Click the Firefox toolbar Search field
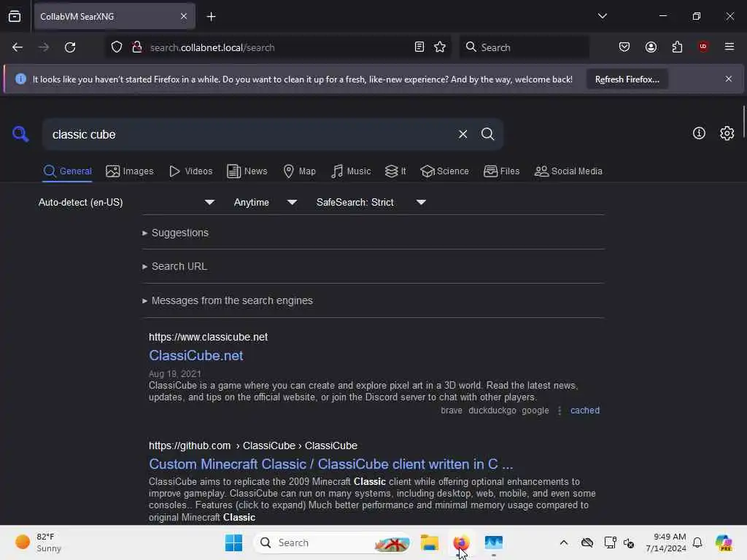 (x=524, y=47)
